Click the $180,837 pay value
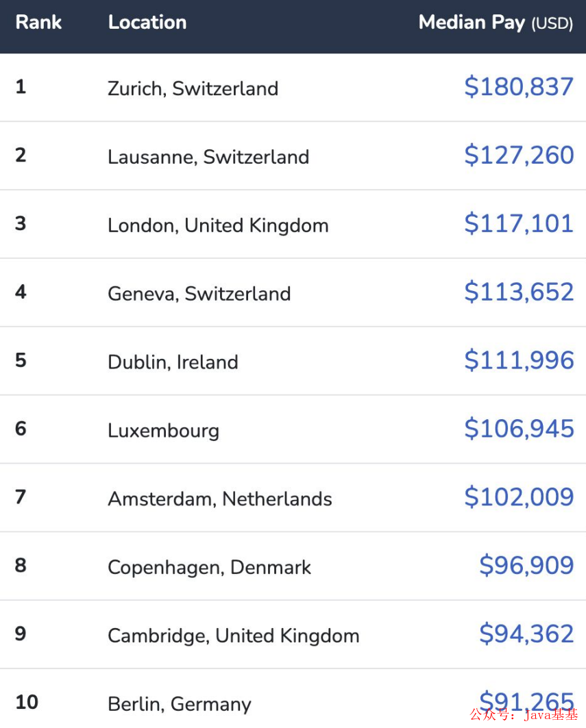Screen dimensions: 586x728 (x=519, y=87)
